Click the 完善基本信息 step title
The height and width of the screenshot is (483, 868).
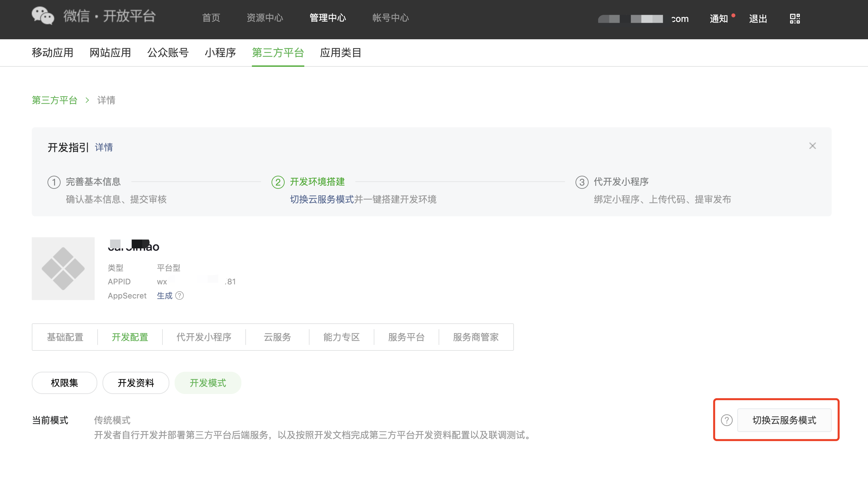(93, 182)
